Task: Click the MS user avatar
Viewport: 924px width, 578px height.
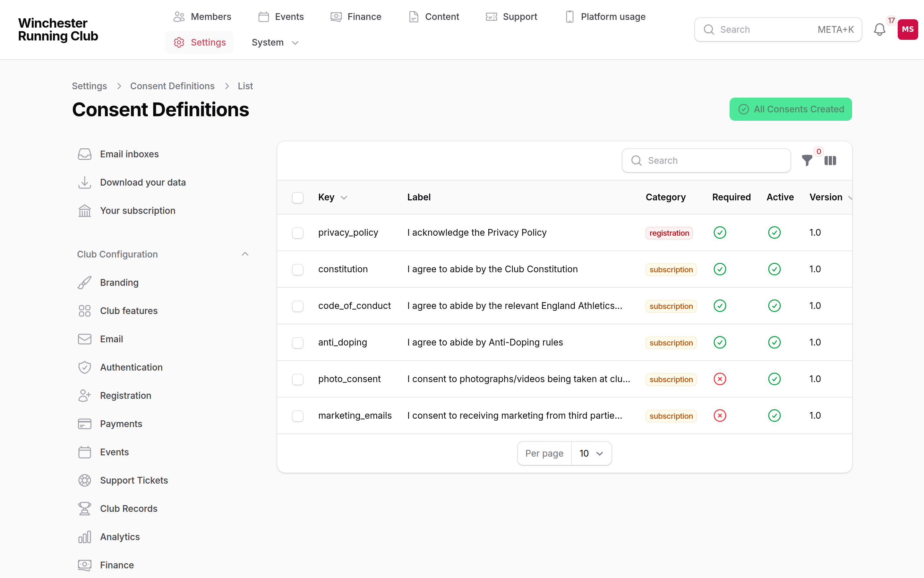Action: pyautogui.click(x=908, y=30)
